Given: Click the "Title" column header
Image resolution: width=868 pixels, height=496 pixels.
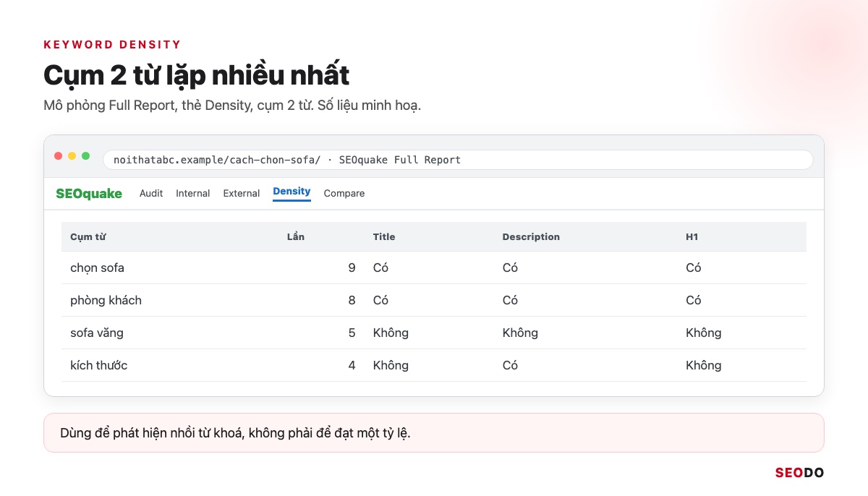Looking at the screenshot, I should pyautogui.click(x=384, y=236).
